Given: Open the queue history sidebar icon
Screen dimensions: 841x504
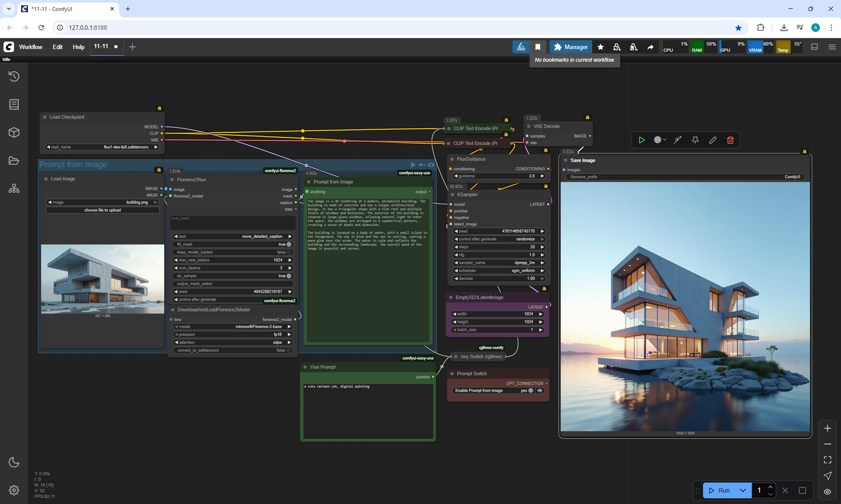Looking at the screenshot, I should click(14, 76).
